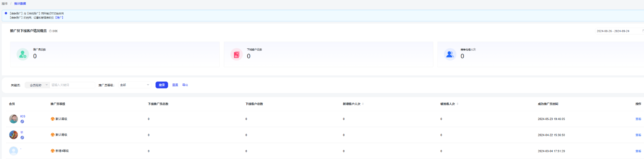Click the 推广员总数 green user icon
Image resolution: width=644 pixels, height=159 pixels.
coord(23,54)
